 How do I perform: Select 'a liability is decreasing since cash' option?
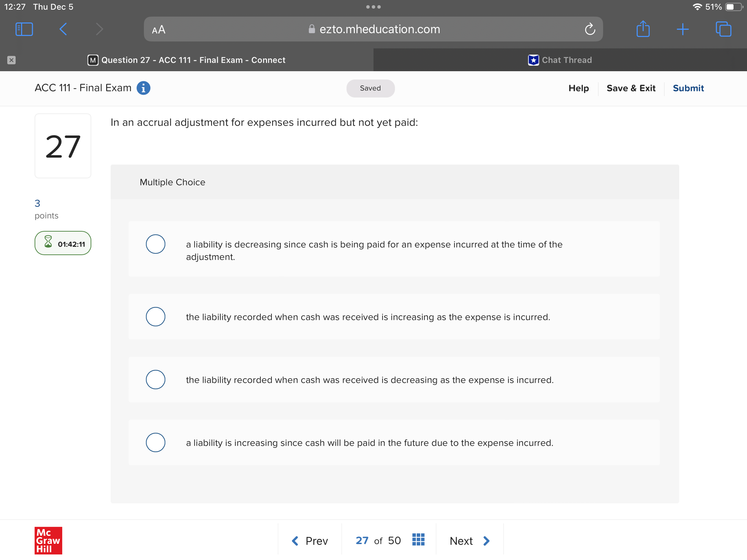[156, 244]
